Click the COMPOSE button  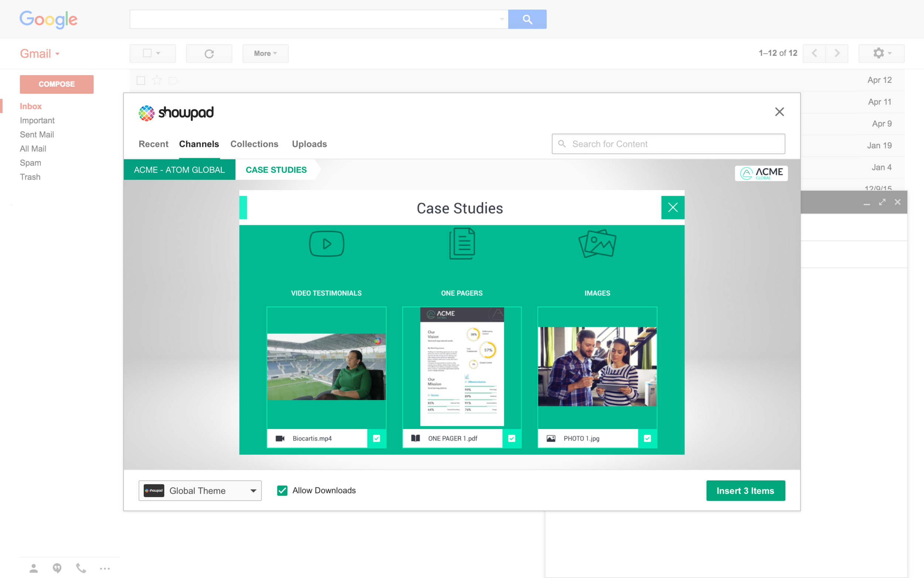pyautogui.click(x=57, y=84)
